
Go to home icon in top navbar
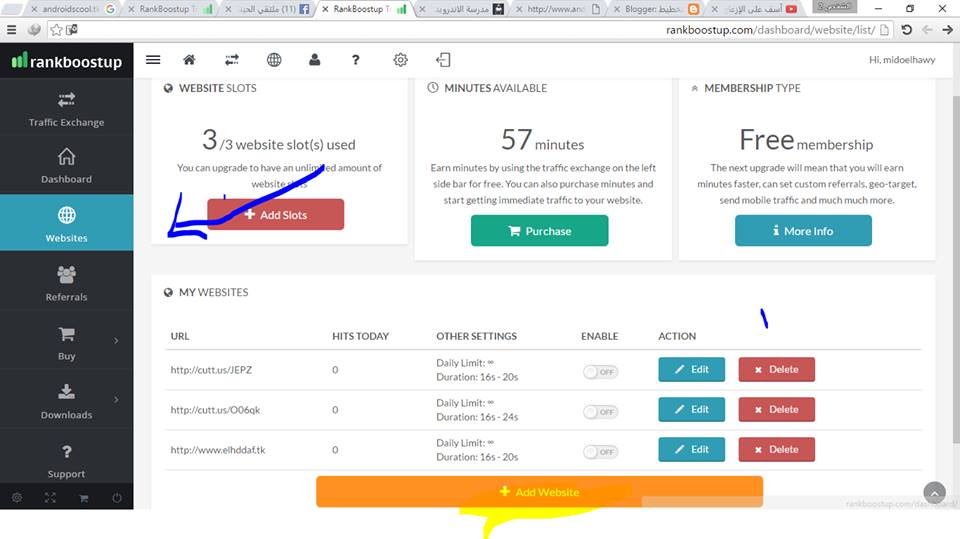pyautogui.click(x=189, y=59)
